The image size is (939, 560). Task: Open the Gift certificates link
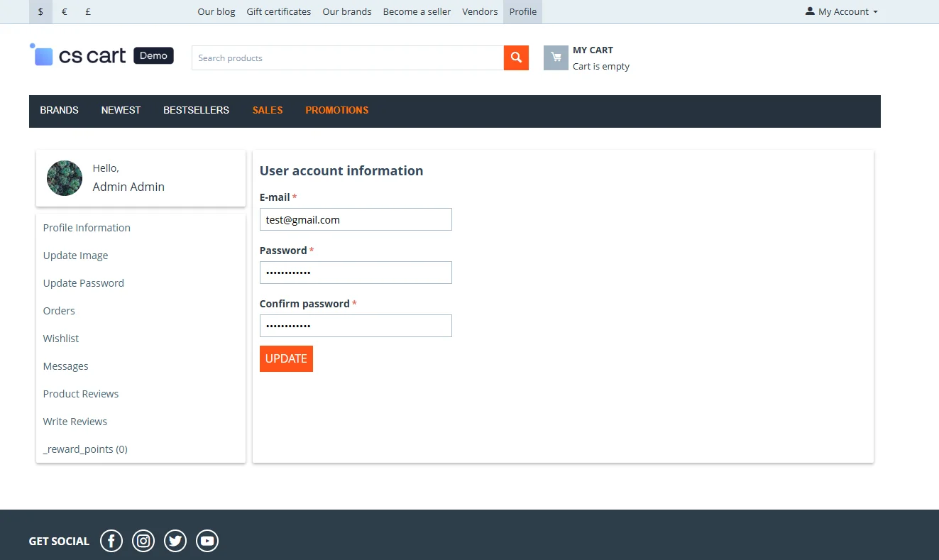(x=278, y=11)
